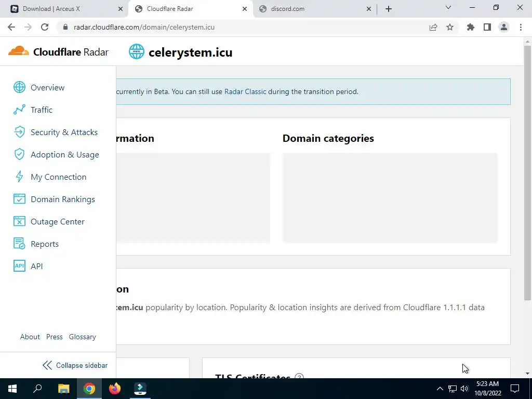The image size is (532, 399).
Task: Close the discord.com tab
Action: [369, 9]
